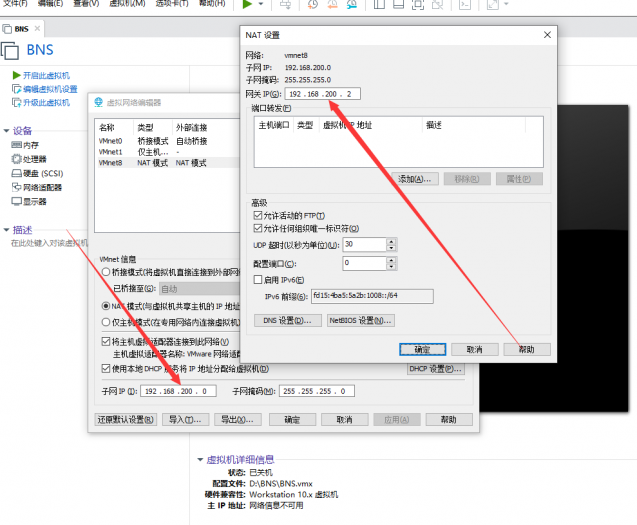This screenshot has height=525, width=637.
Task: Open the 编辑(E) menu
Action: [x=50, y=3]
